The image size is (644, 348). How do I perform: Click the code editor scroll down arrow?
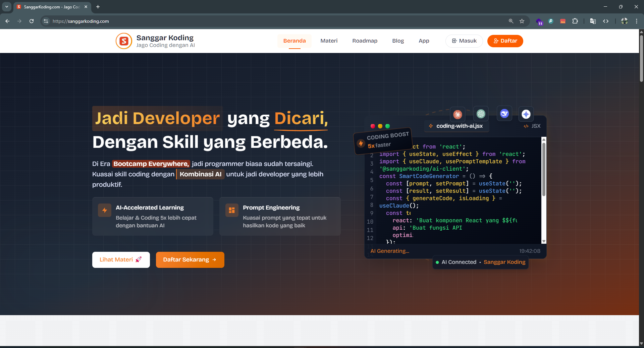point(544,241)
